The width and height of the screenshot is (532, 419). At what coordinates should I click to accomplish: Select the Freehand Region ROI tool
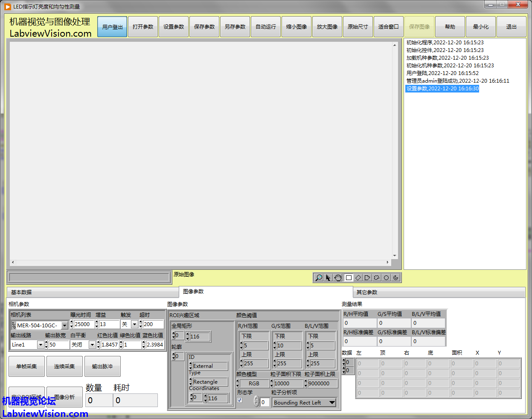(x=377, y=278)
